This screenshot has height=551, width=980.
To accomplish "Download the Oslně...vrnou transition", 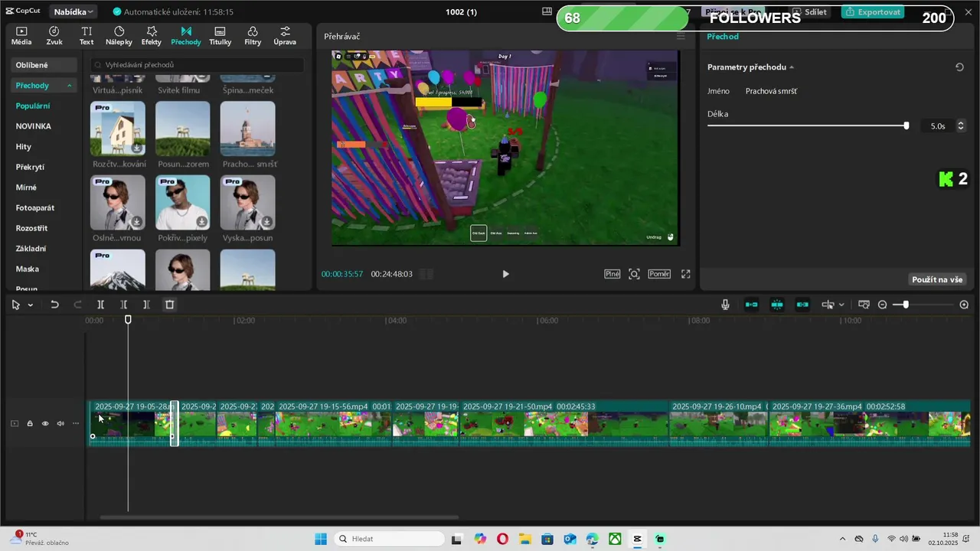I will pyautogui.click(x=136, y=222).
